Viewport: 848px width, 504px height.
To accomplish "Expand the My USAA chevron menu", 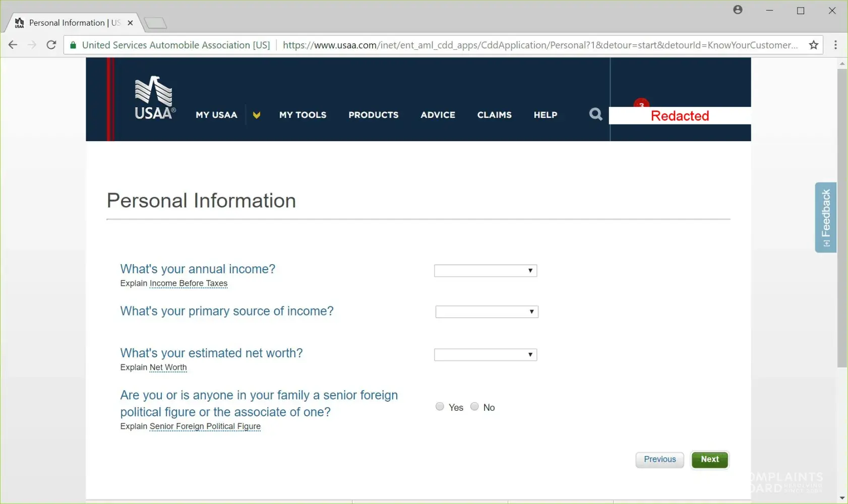I will pyautogui.click(x=257, y=115).
